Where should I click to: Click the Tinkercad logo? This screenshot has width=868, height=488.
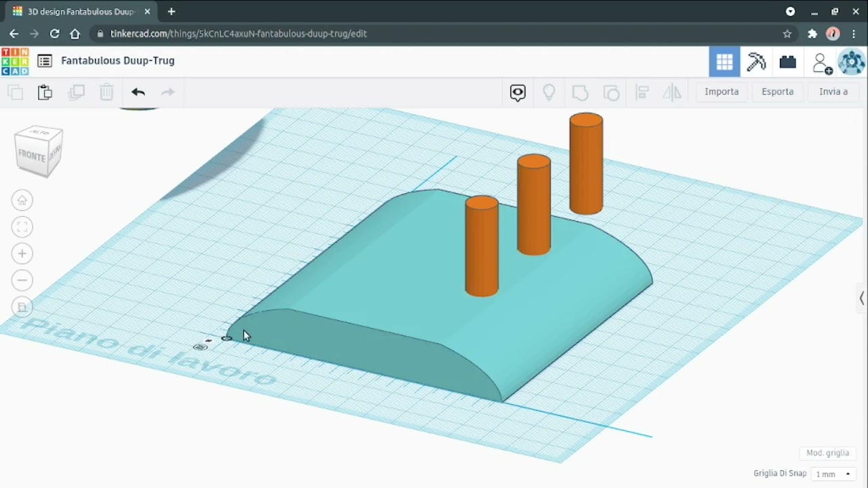[15, 61]
